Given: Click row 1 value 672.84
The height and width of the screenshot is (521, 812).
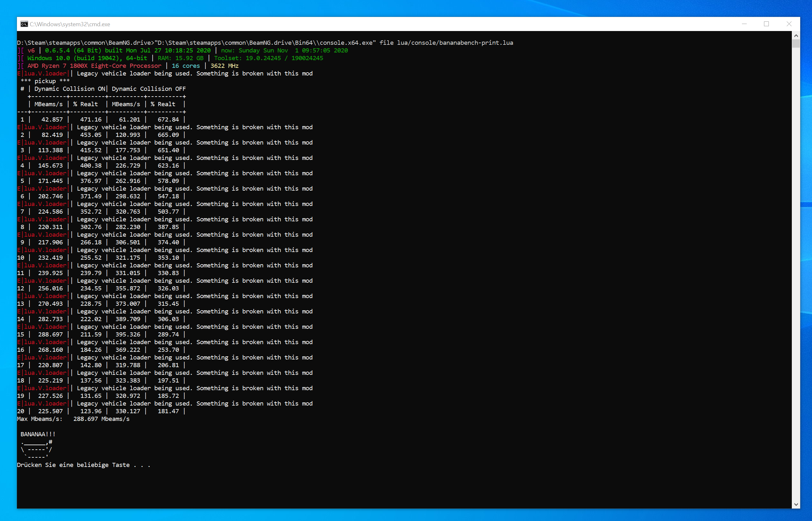Looking at the screenshot, I should pos(168,119).
